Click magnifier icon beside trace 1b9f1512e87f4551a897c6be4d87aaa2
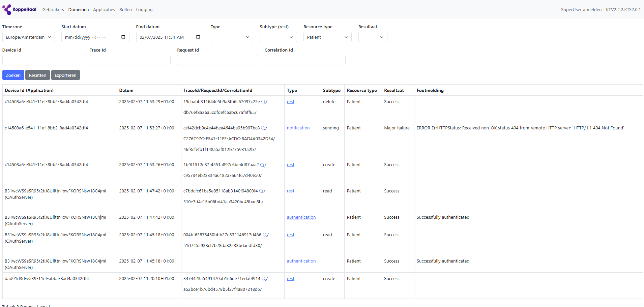This screenshot has height=307, width=644. tap(262, 165)
